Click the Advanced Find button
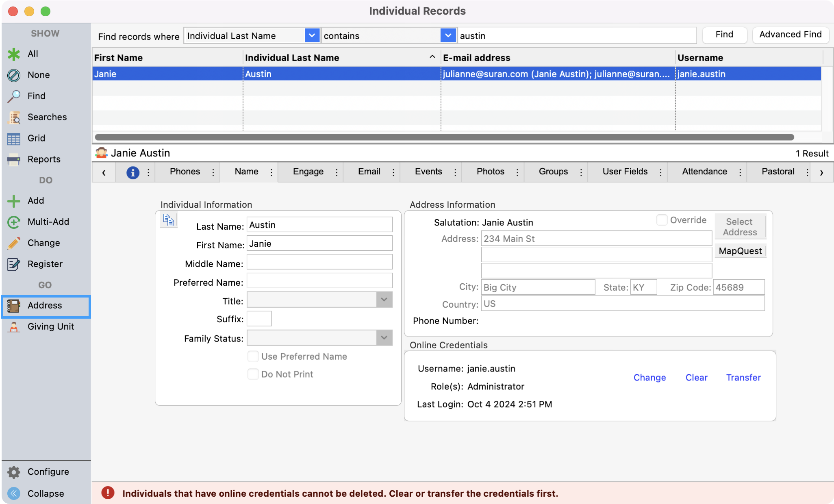The height and width of the screenshot is (504, 834). pyautogui.click(x=790, y=35)
